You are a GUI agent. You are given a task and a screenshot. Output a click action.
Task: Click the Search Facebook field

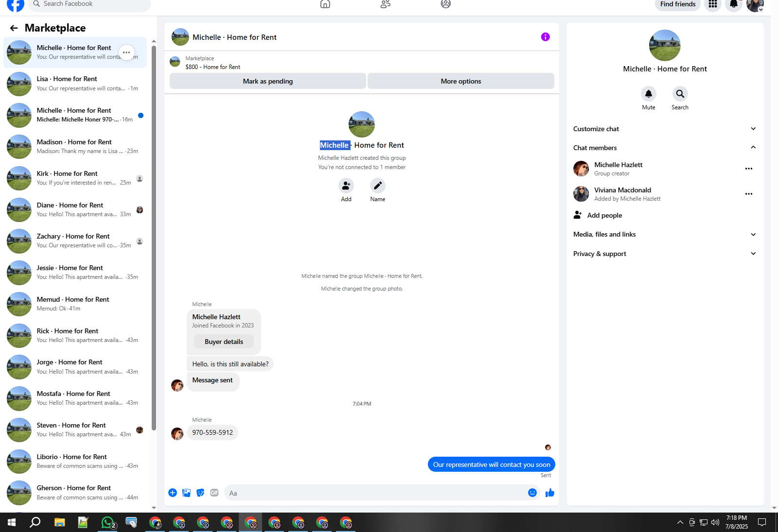click(x=89, y=4)
